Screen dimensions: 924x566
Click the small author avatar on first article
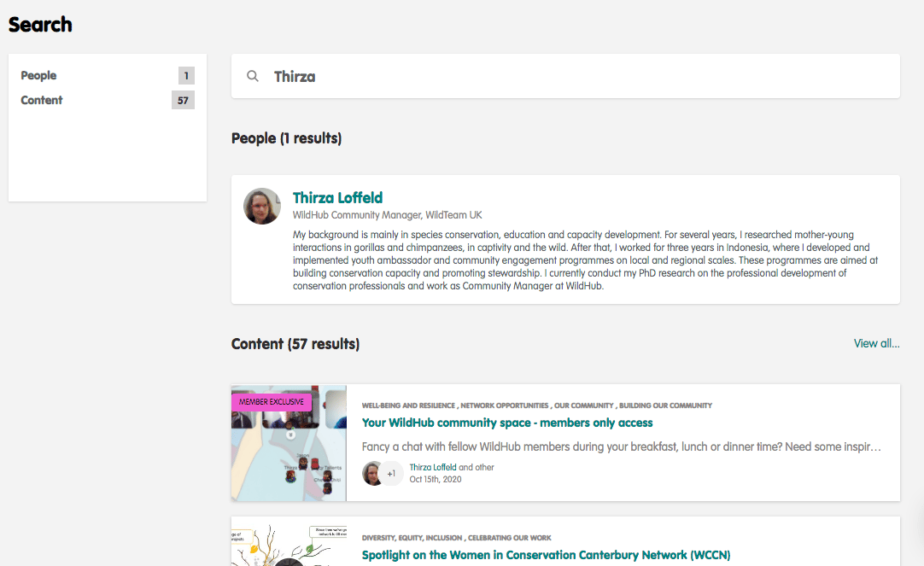[372, 473]
